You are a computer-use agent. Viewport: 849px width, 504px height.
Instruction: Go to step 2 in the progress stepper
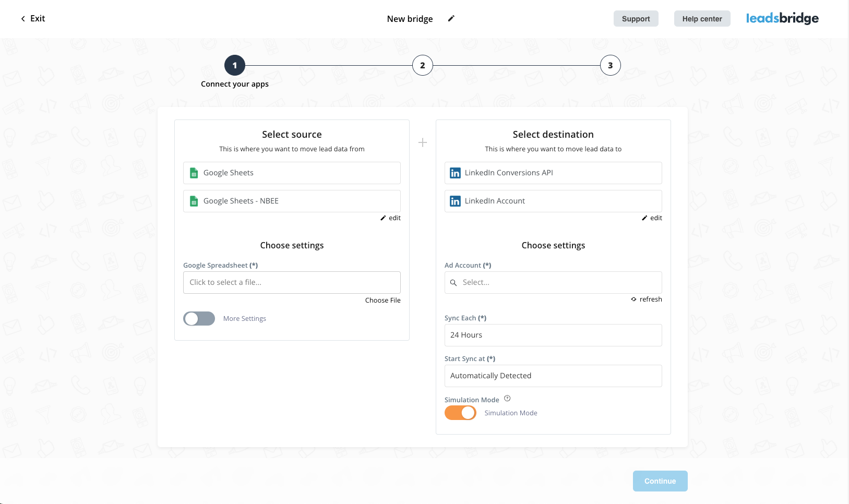coord(423,66)
